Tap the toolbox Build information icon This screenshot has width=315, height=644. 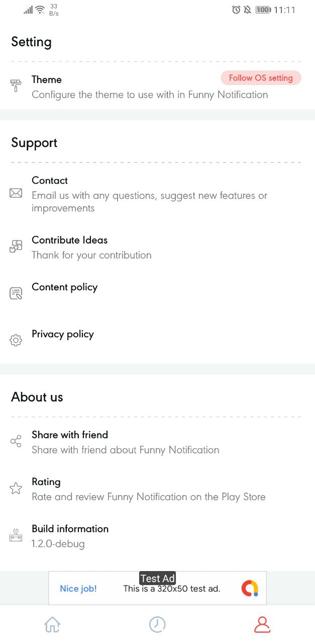coord(16,535)
